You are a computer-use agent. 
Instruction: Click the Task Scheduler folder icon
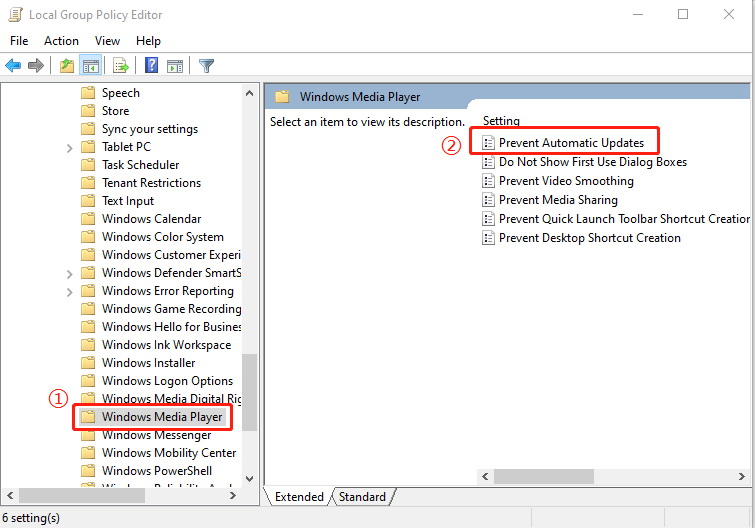point(88,165)
